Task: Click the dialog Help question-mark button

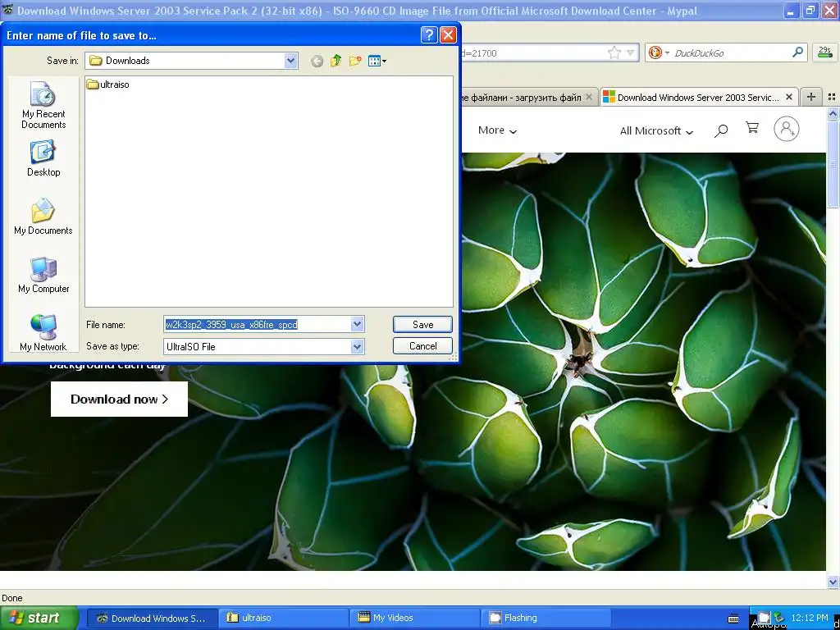Action: coord(429,35)
